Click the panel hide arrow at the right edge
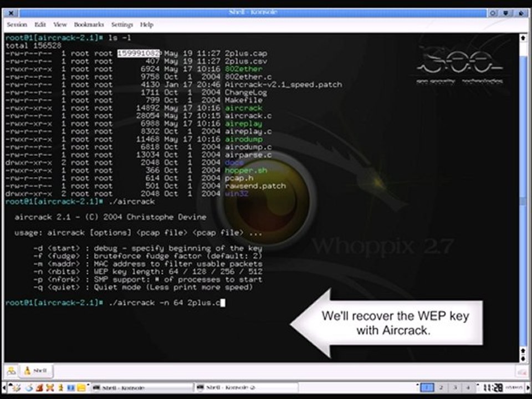This screenshot has width=532, height=399. pos(528,387)
